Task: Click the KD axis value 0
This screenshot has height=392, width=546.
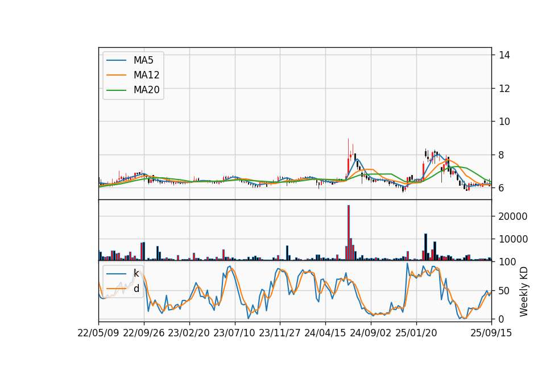Action: (x=501, y=319)
